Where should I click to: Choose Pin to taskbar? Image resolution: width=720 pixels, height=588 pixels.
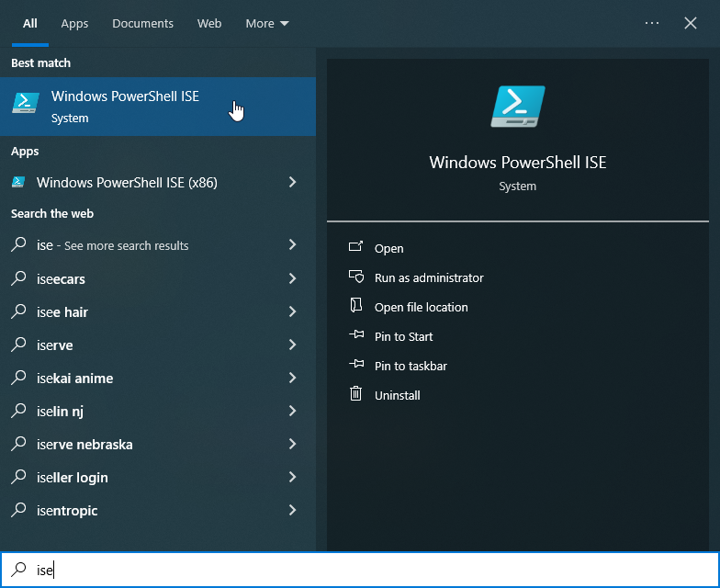click(411, 366)
